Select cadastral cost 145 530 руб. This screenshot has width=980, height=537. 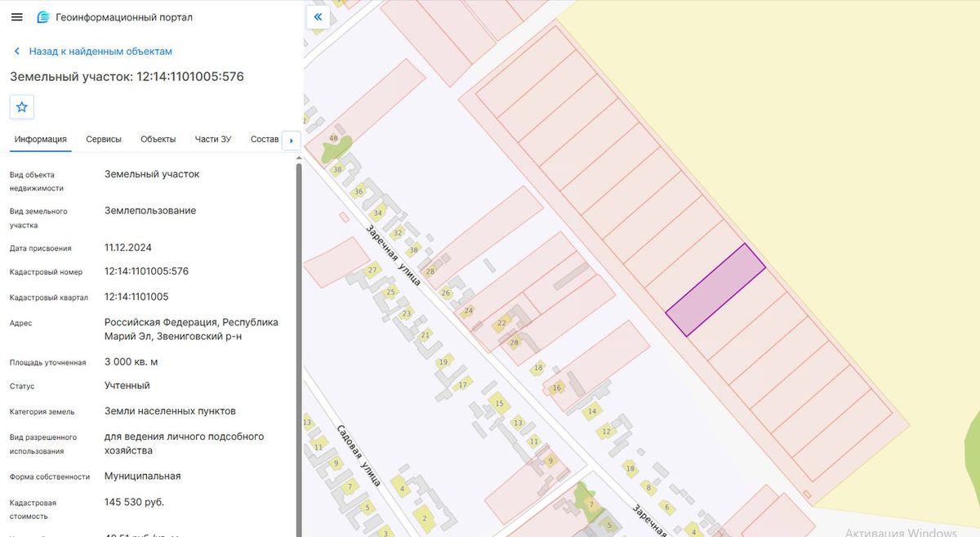(x=135, y=501)
